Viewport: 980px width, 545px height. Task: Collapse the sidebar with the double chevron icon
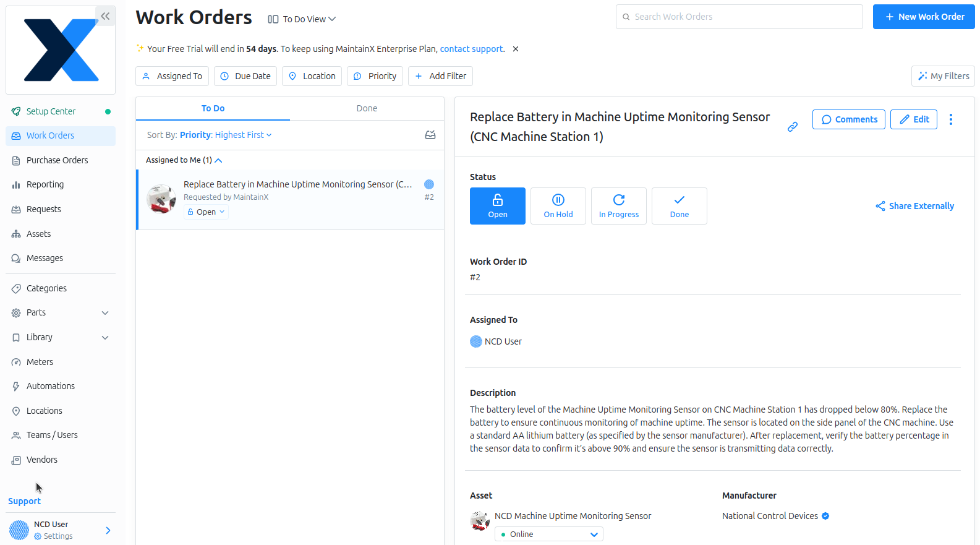pyautogui.click(x=105, y=16)
